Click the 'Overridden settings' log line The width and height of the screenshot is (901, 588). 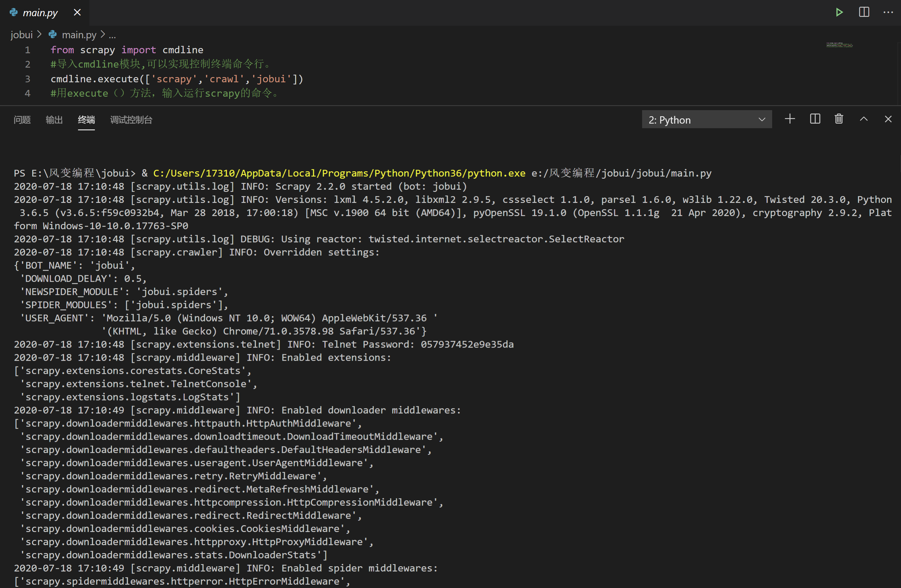point(196,252)
